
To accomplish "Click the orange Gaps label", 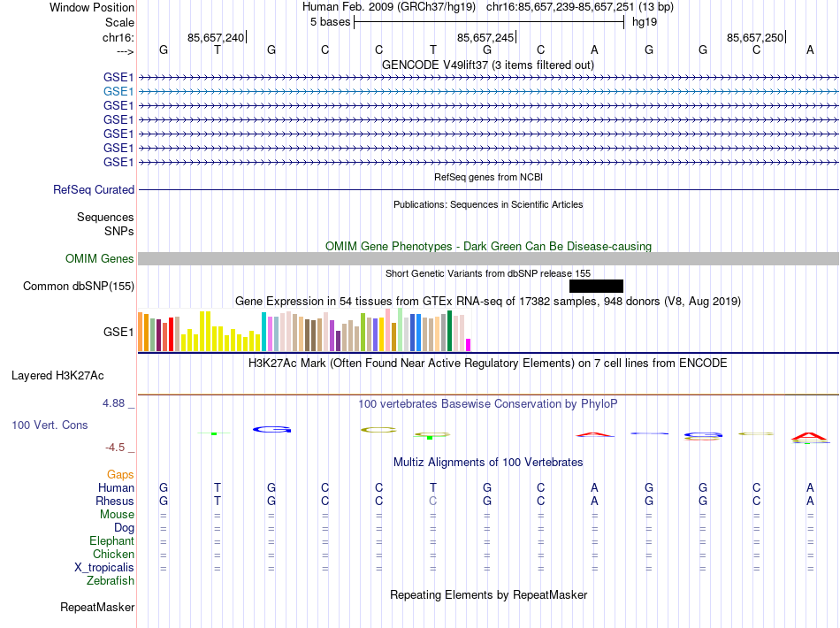I will (x=120, y=474).
